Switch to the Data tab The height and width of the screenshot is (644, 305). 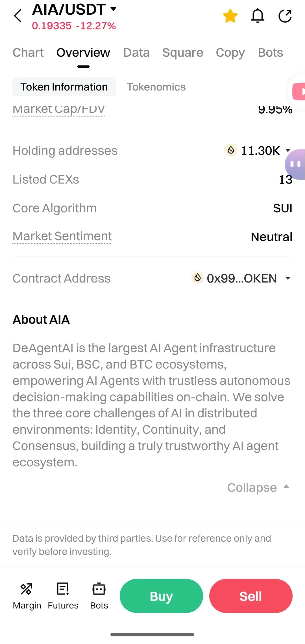(136, 53)
